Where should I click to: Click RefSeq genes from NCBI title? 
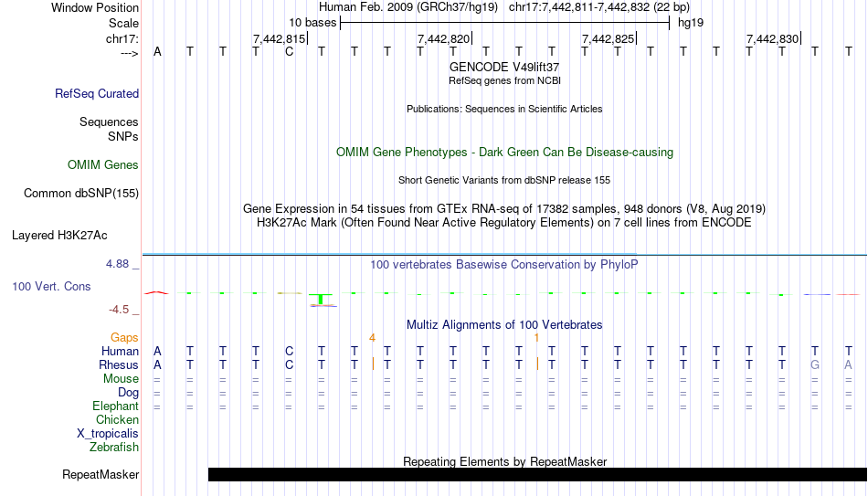click(505, 80)
